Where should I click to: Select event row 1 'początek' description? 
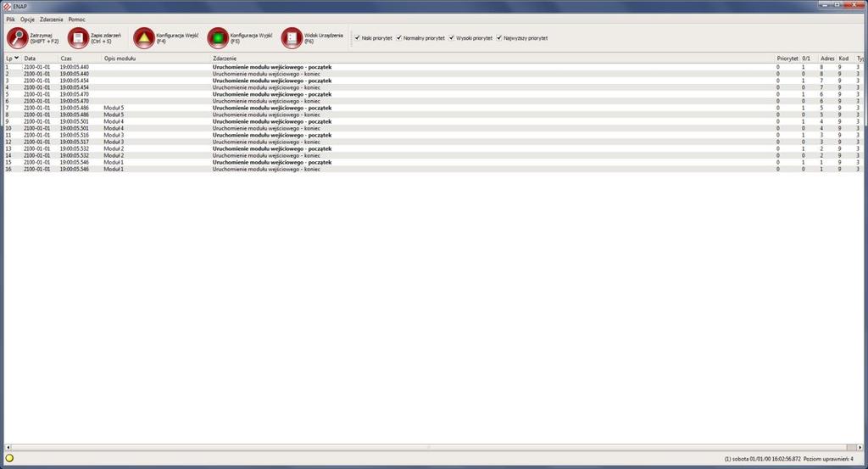[x=272, y=67]
